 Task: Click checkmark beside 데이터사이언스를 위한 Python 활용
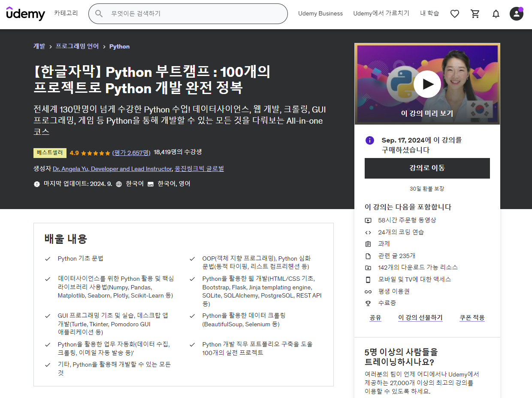(48, 279)
